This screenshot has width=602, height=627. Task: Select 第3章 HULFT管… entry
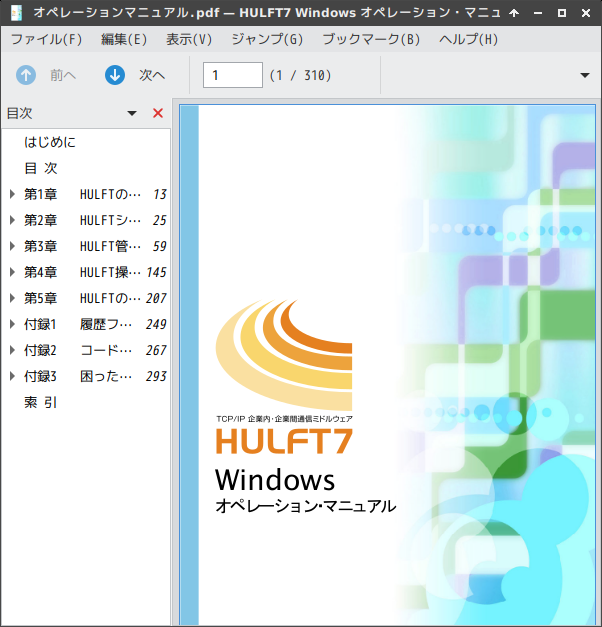[x=86, y=246]
